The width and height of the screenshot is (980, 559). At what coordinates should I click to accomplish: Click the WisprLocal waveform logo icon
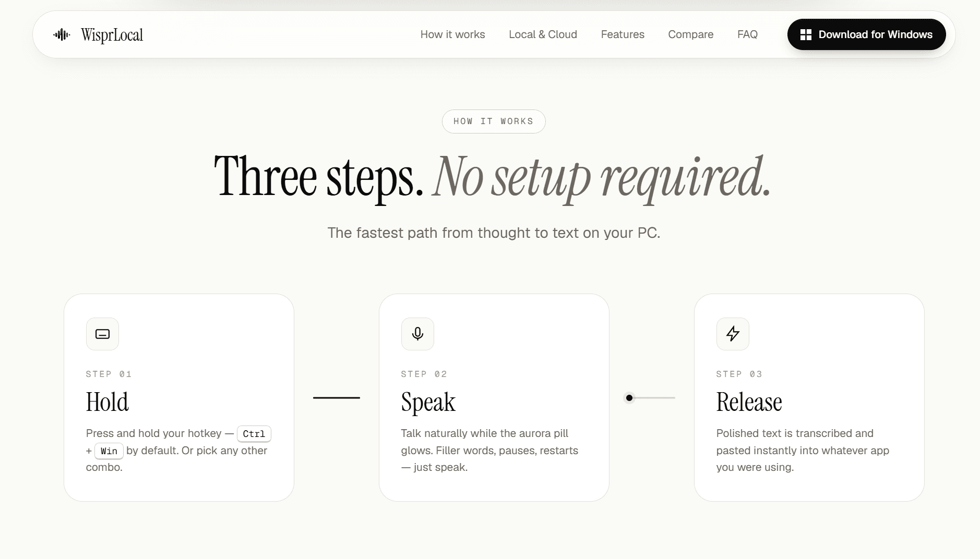tap(62, 34)
